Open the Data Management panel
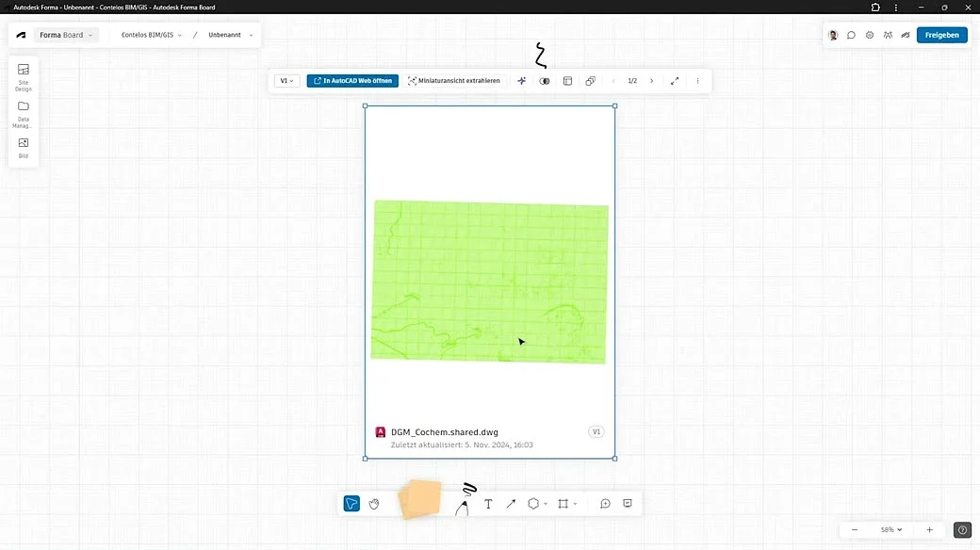 [24, 114]
